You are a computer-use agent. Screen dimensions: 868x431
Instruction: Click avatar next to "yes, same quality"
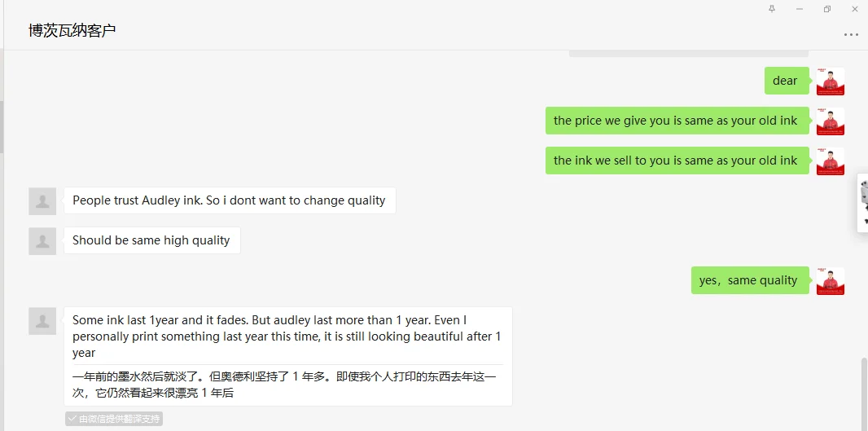[x=830, y=280]
